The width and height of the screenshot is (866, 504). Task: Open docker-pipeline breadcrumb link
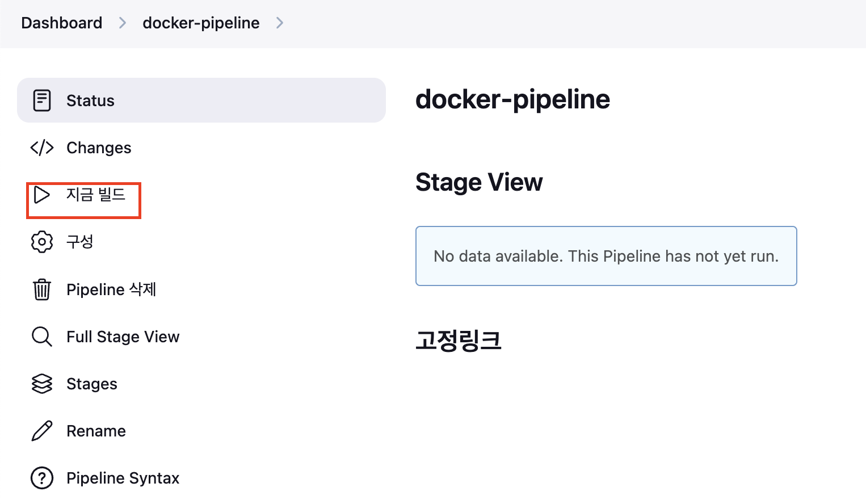click(x=201, y=23)
